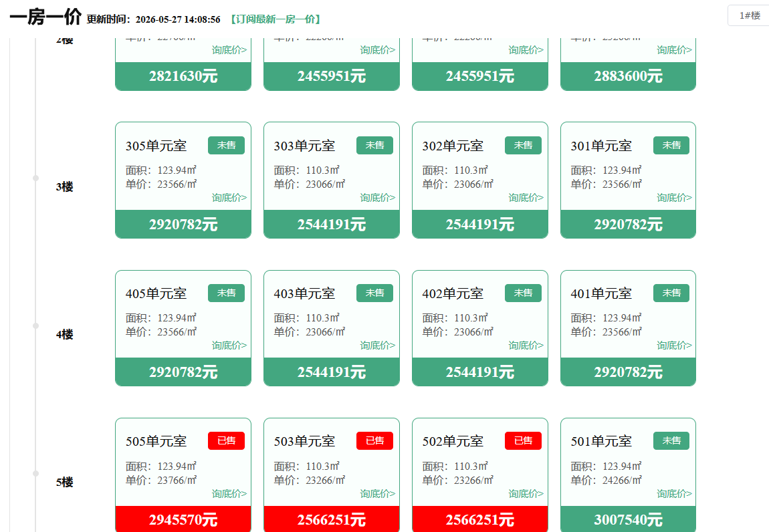Select the 5楼 floor timeline dot

coord(36,473)
